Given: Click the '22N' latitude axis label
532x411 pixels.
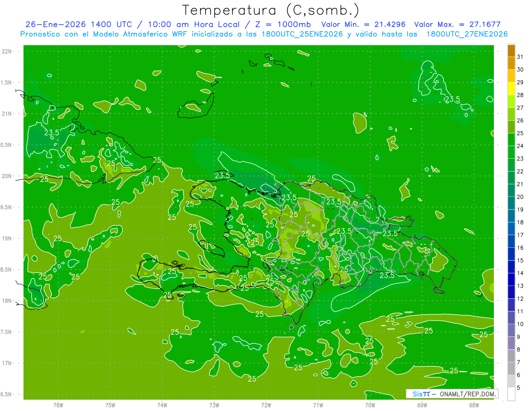Looking at the screenshot, I should tap(7, 51).
